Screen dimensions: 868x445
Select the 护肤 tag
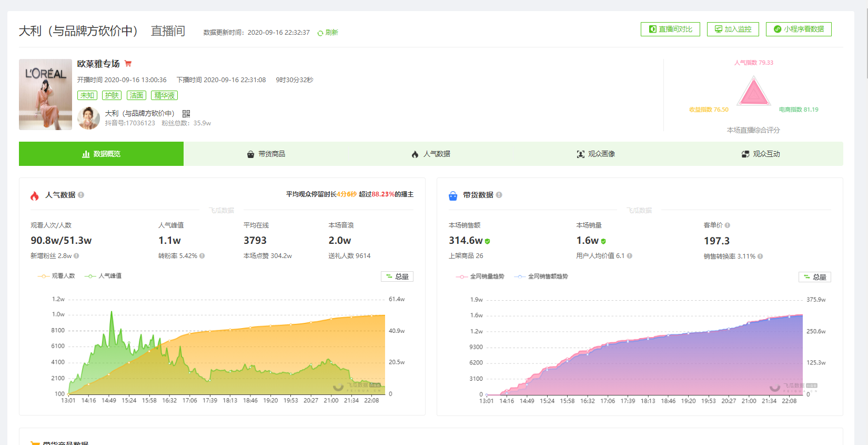pos(112,95)
